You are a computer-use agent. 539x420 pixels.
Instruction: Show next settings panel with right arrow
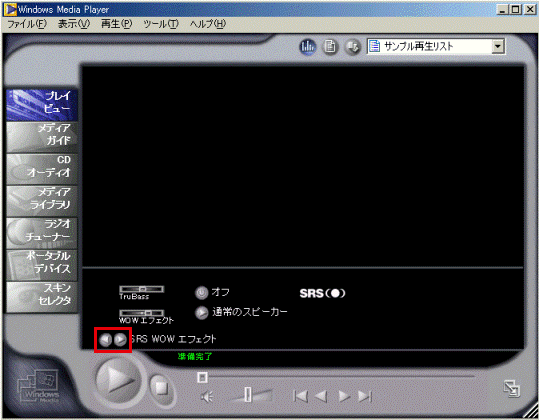click(120, 340)
